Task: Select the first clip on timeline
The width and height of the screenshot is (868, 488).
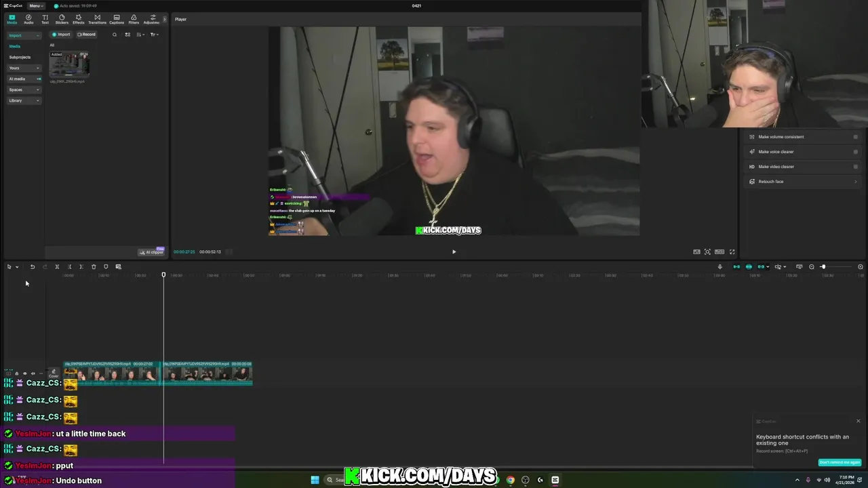Action: [112, 373]
